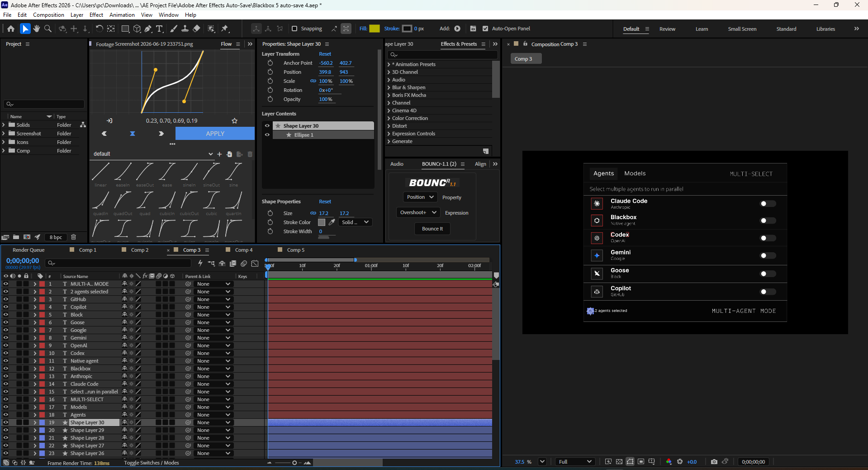Select the Pen tool
The width and height of the screenshot is (868, 470).
148,29
